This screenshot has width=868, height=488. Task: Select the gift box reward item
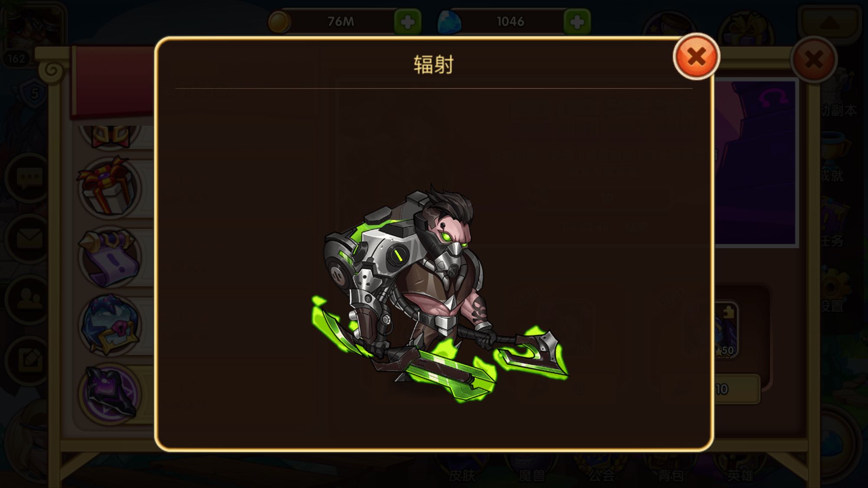[x=109, y=187]
